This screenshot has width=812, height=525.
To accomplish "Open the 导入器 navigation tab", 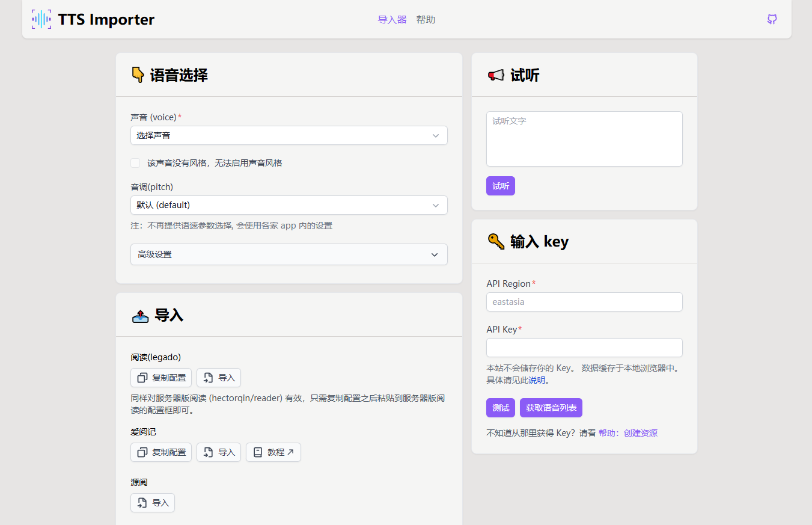I will click(x=392, y=19).
